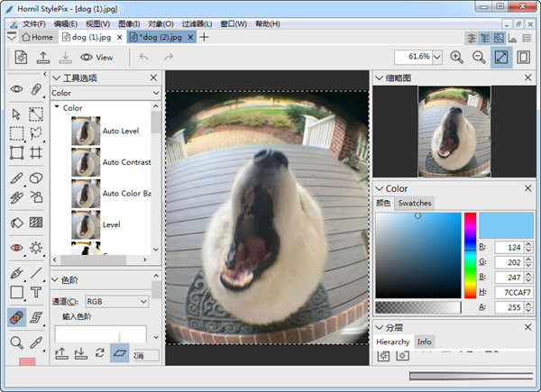The width and height of the screenshot is (541, 392).
Task: Open the 文件(F) menu
Action: point(34,23)
